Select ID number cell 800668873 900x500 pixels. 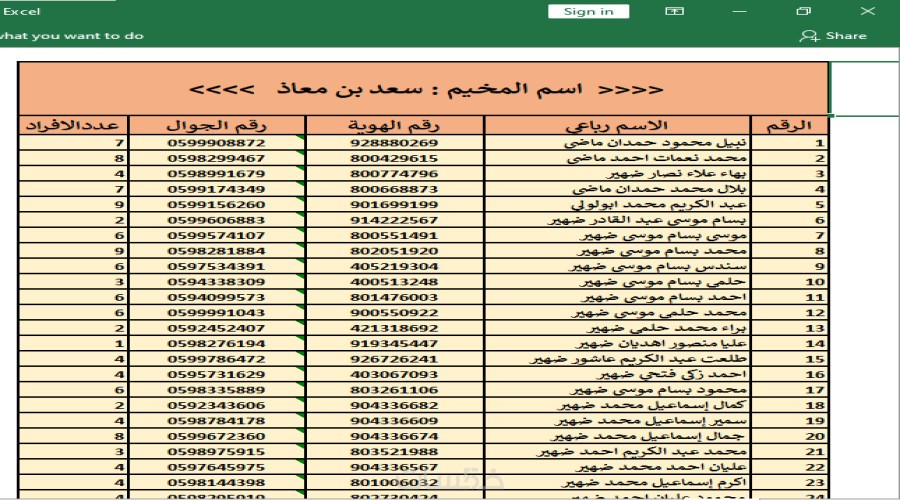click(x=394, y=189)
